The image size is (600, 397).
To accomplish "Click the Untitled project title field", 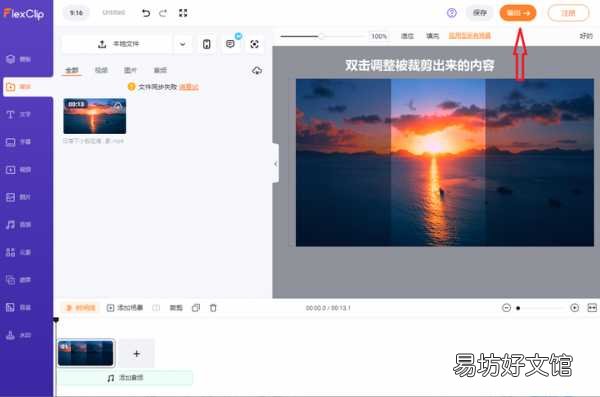I will 114,13.
